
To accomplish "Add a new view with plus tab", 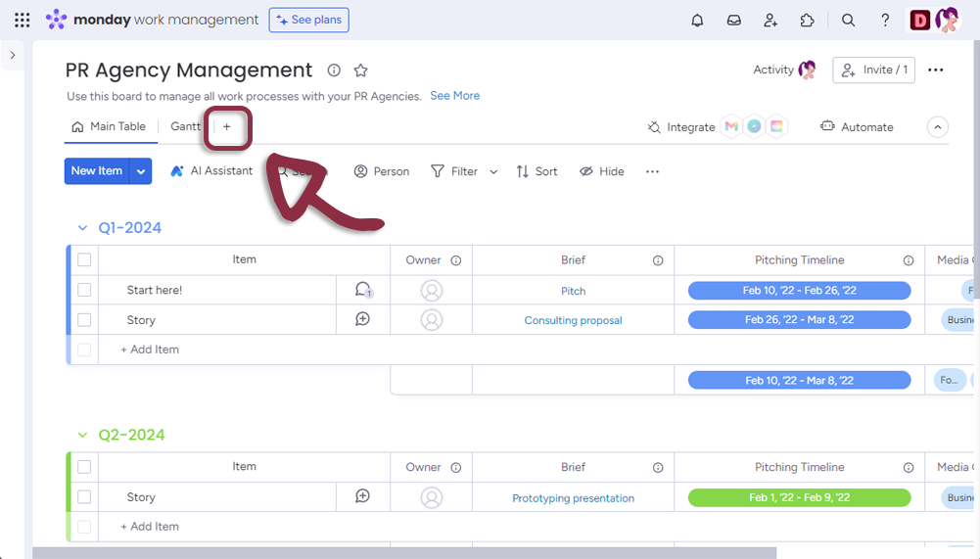I will 227,127.
